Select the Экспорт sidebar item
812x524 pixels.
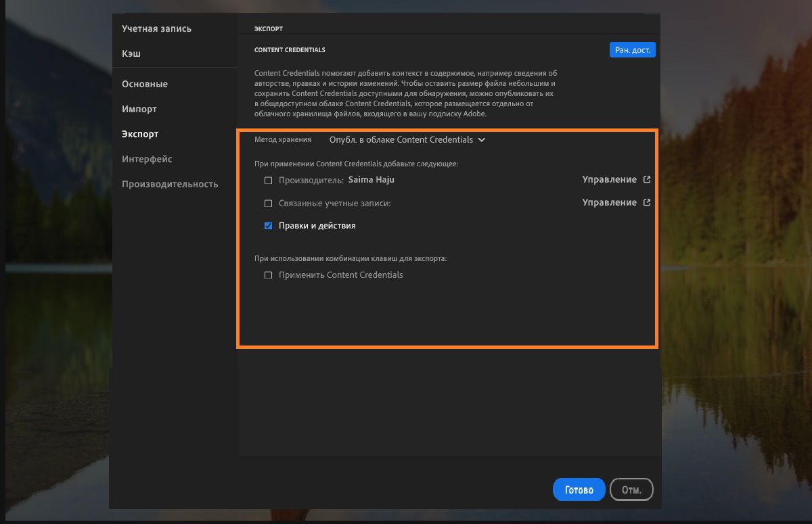pos(140,134)
